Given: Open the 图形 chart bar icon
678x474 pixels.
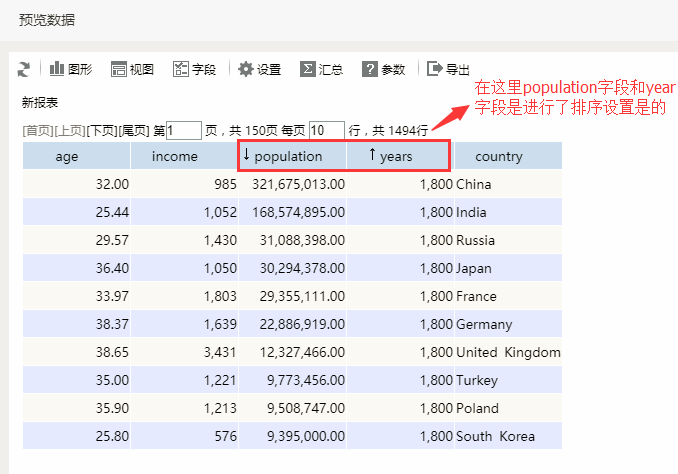Looking at the screenshot, I should pyautogui.click(x=57, y=68).
